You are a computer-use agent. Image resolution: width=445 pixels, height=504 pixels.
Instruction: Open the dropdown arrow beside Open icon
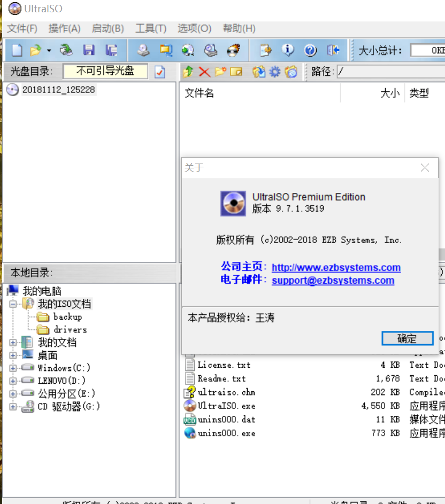click(x=49, y=50)
